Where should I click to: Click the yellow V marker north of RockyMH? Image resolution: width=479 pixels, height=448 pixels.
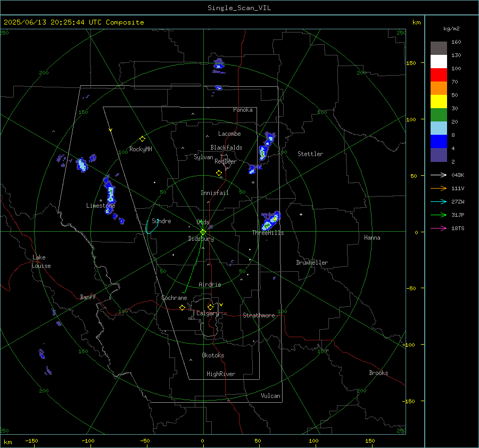111,130
